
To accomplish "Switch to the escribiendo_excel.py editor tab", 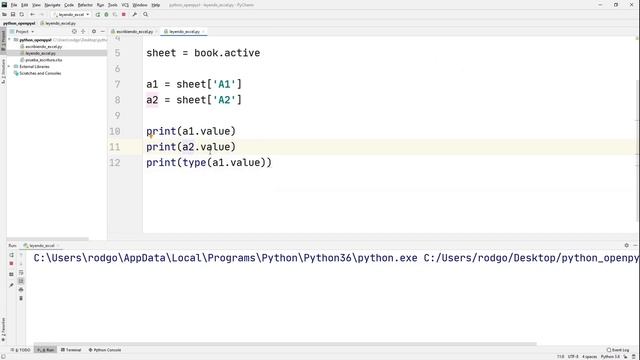I will tap(132, 31).
